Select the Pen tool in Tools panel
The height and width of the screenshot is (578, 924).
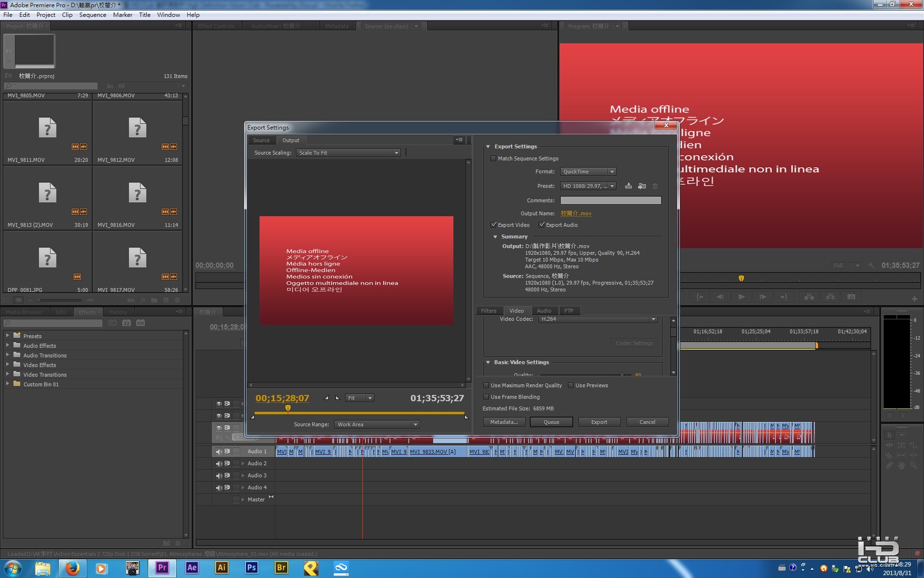coord(889,465)
